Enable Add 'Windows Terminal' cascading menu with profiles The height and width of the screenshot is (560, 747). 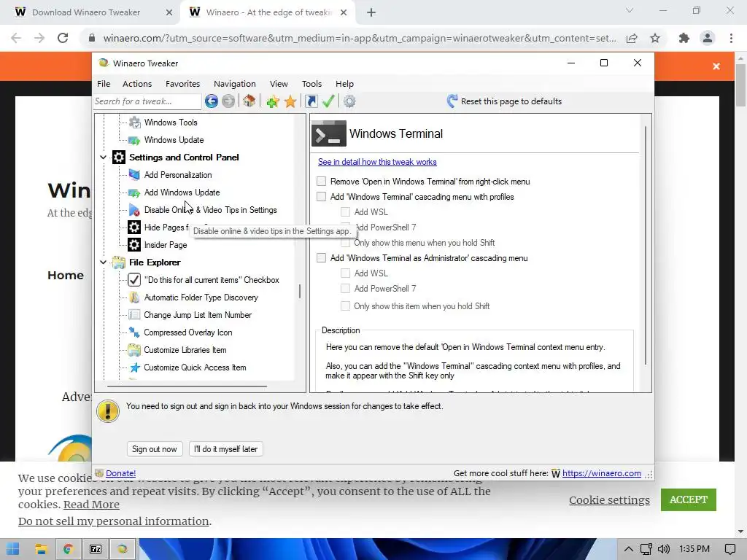[x=322, y=197]
